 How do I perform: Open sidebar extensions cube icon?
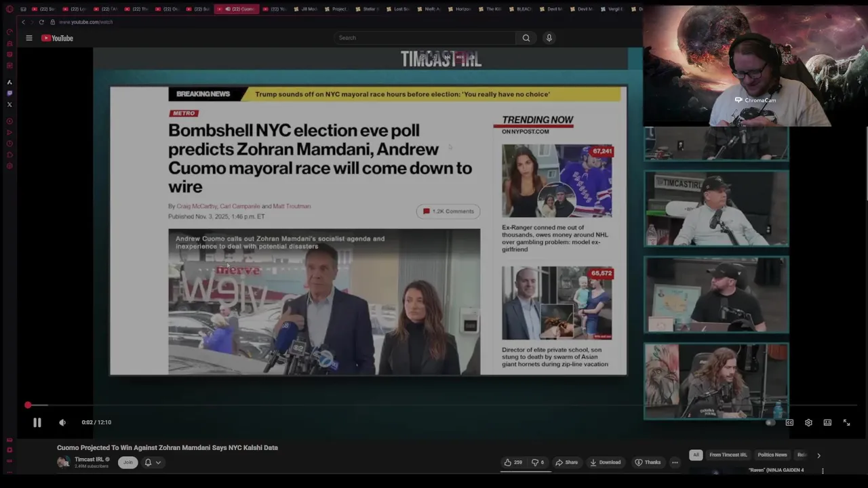point(9,155)
